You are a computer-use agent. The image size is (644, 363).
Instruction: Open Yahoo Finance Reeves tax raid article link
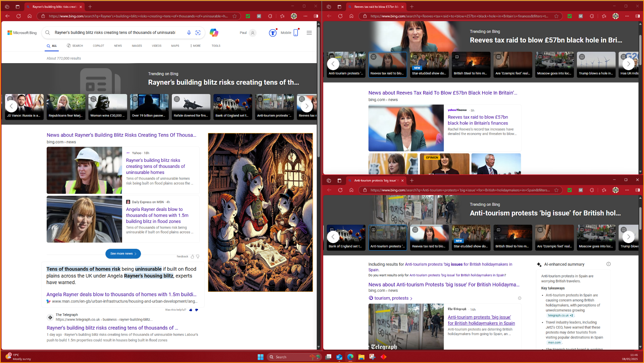click(x=478, y=120)
